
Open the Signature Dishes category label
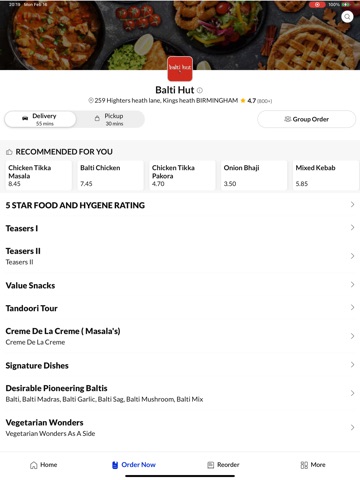coord(37,366)
